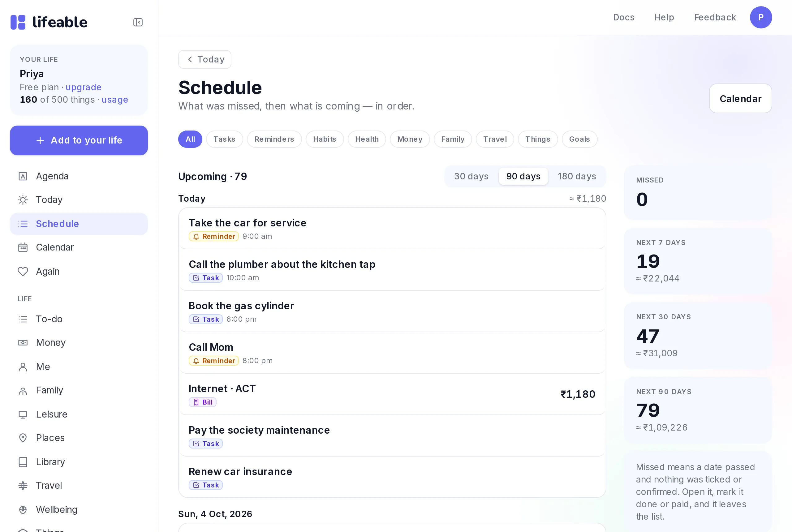Screen dimensions: 792x532
Task: Filter schedule by Reminders
Action: [274, 139]
